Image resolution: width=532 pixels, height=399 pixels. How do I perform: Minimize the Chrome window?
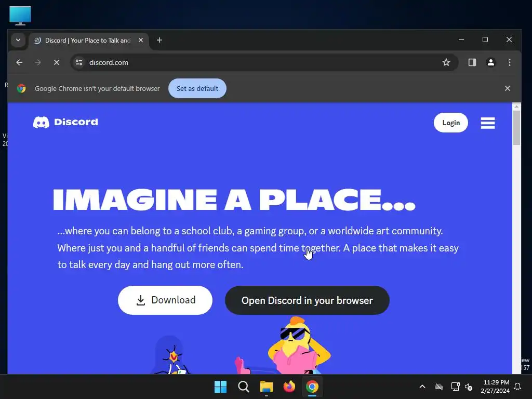pyautogui.click(x=461, y=39)
